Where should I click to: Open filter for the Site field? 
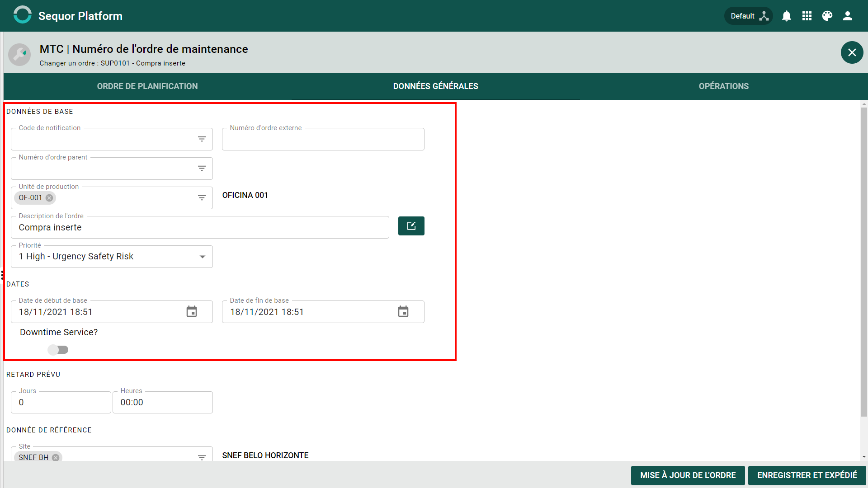coord(202,457)
